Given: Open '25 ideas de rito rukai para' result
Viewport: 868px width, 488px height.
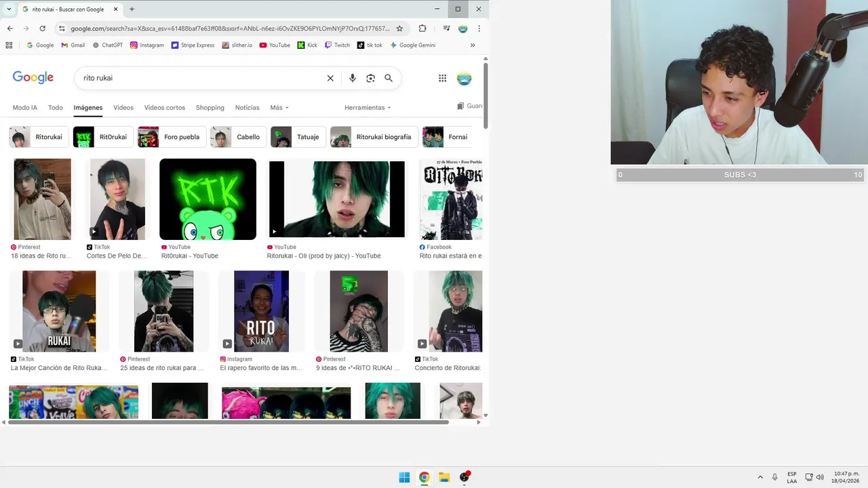Looking at the screenshot, I should pyautogui.click(x=162, y=368).
